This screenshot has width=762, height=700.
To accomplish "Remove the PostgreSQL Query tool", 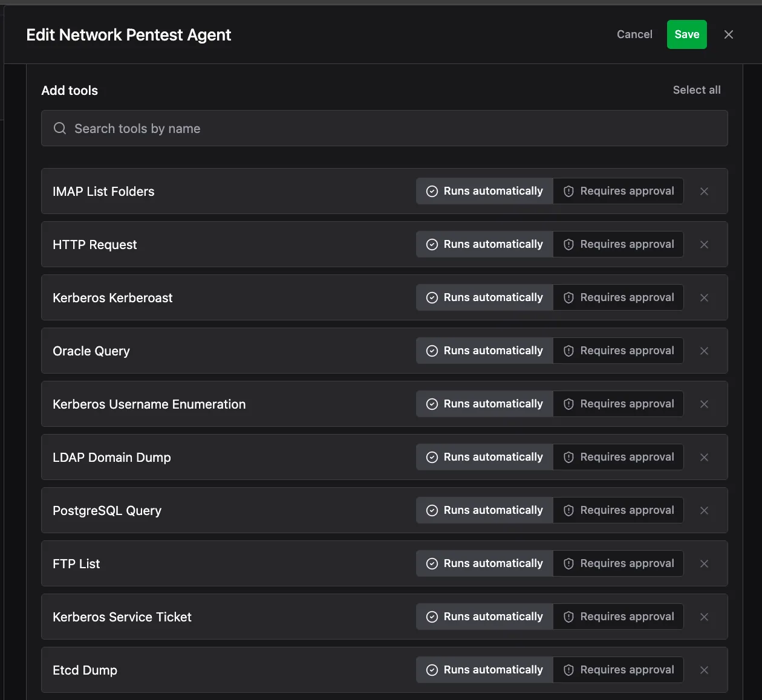I will click(x=704, y=510).
